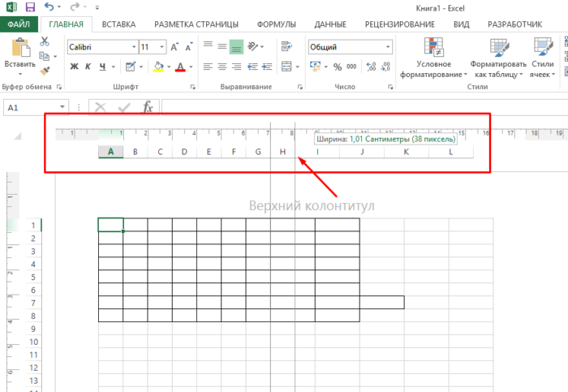
Task: Open the Calibri font name dropdown
Action: (x=134, y=47)
